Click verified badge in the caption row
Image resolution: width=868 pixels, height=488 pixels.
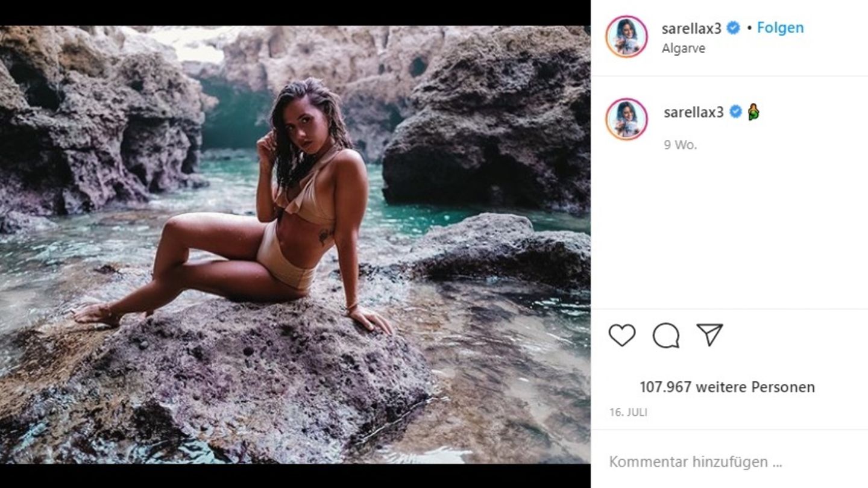735,111
